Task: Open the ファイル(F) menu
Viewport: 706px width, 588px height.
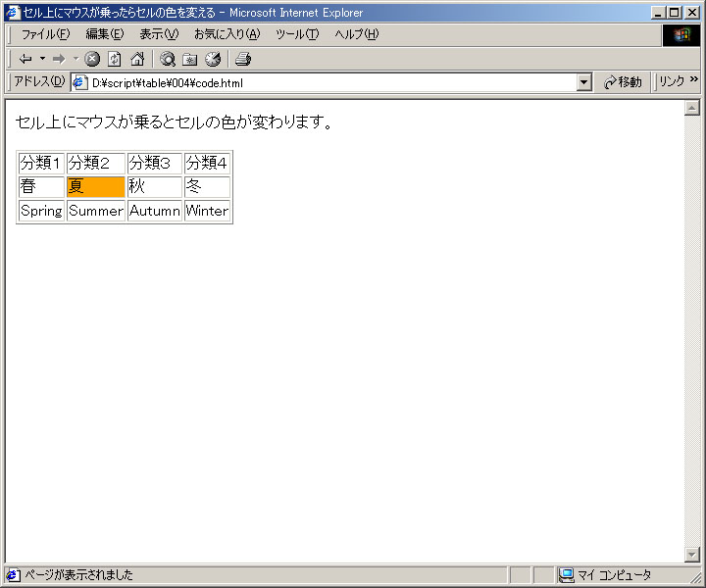Action: 46,34
